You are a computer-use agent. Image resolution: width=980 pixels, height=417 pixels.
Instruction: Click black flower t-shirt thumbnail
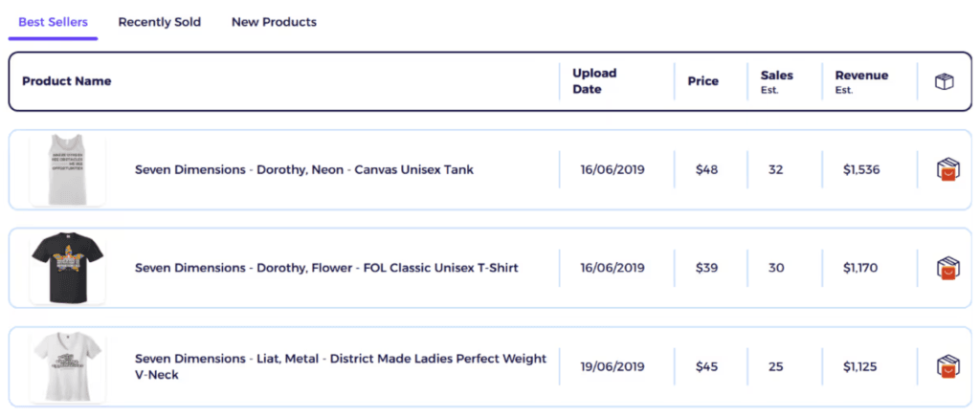coord(67,268)
